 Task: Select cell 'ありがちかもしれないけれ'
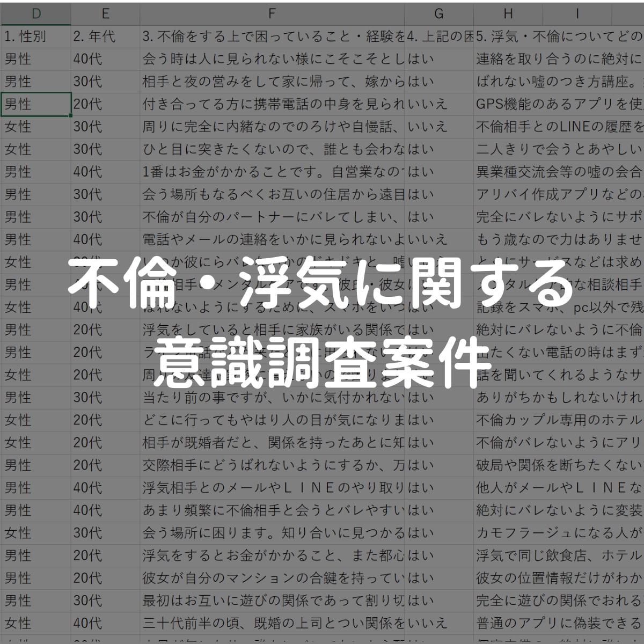tap(559, 397)
